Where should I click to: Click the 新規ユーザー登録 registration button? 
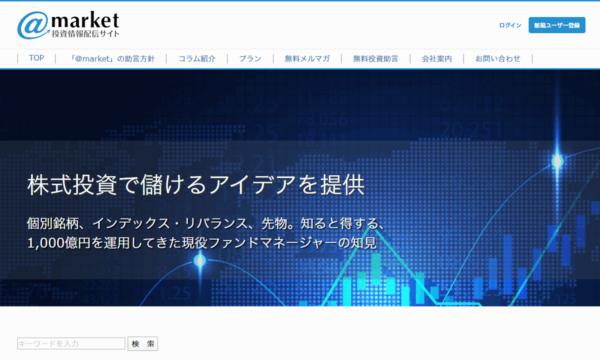click(x=557, y=25)
